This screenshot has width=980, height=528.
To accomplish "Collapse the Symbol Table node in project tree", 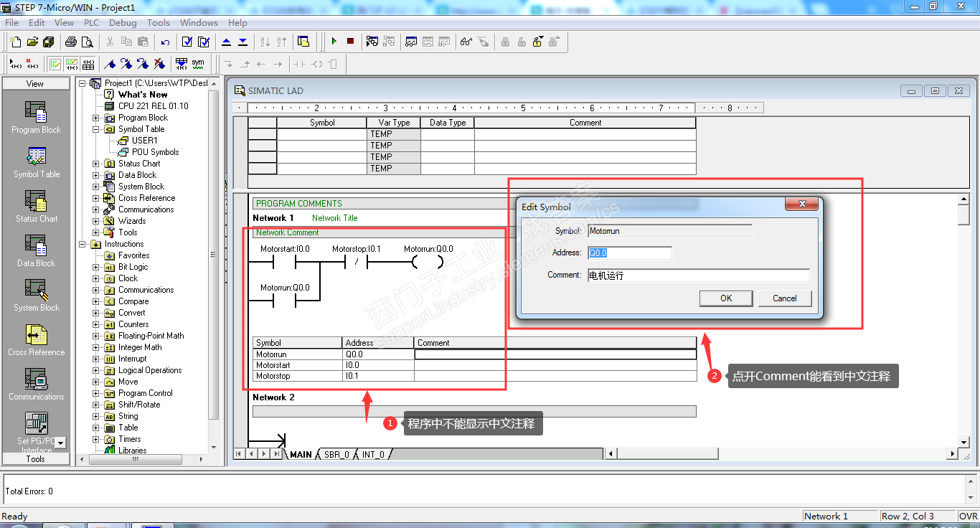I will (x=95, y=129).
